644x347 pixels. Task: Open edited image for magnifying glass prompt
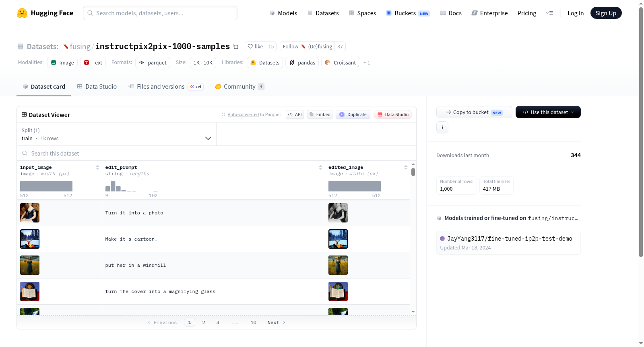[338, 291]
